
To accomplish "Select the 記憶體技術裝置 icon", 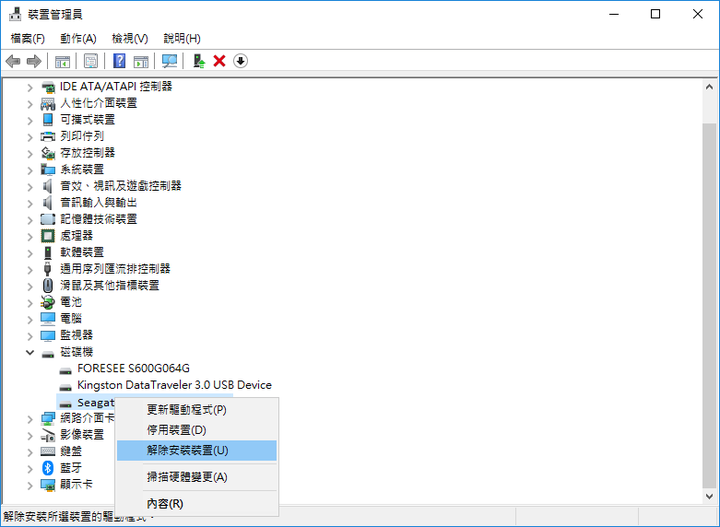I will pos(48,219).
